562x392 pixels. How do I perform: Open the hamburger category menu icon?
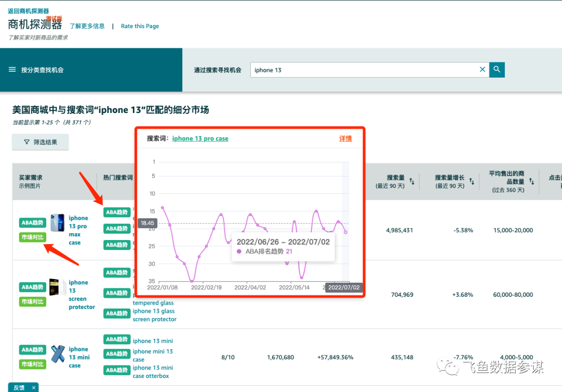[x=12, y=70]
